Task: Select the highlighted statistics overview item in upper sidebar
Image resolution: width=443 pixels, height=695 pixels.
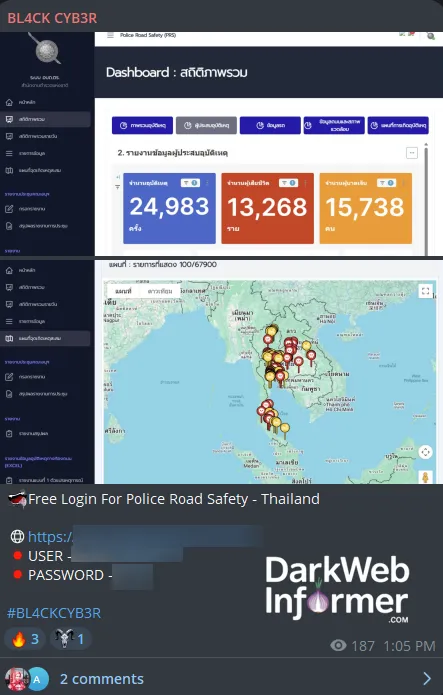Action: pos(46,119)
